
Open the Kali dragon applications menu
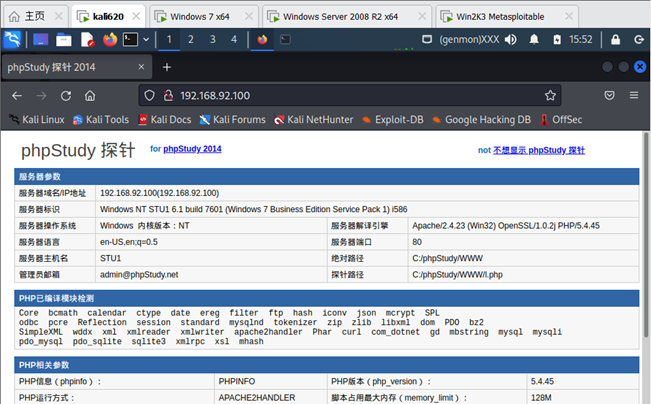[x=12, y=39]
